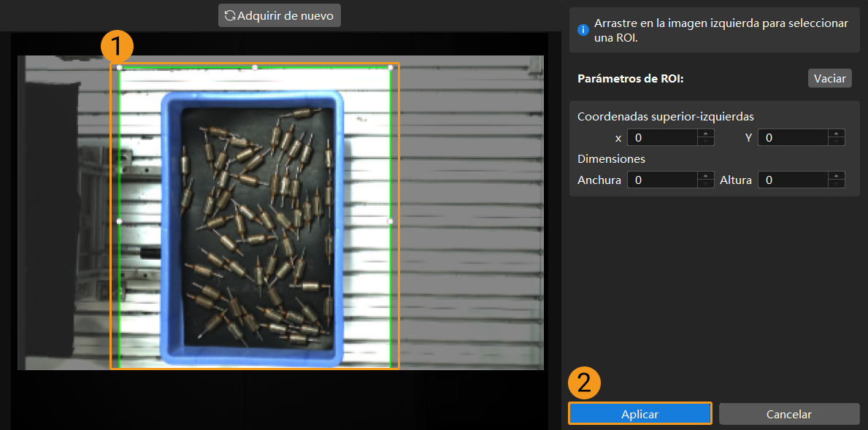
Task: Decrease Anchura value with down arrow
Action: pos(705,184)
